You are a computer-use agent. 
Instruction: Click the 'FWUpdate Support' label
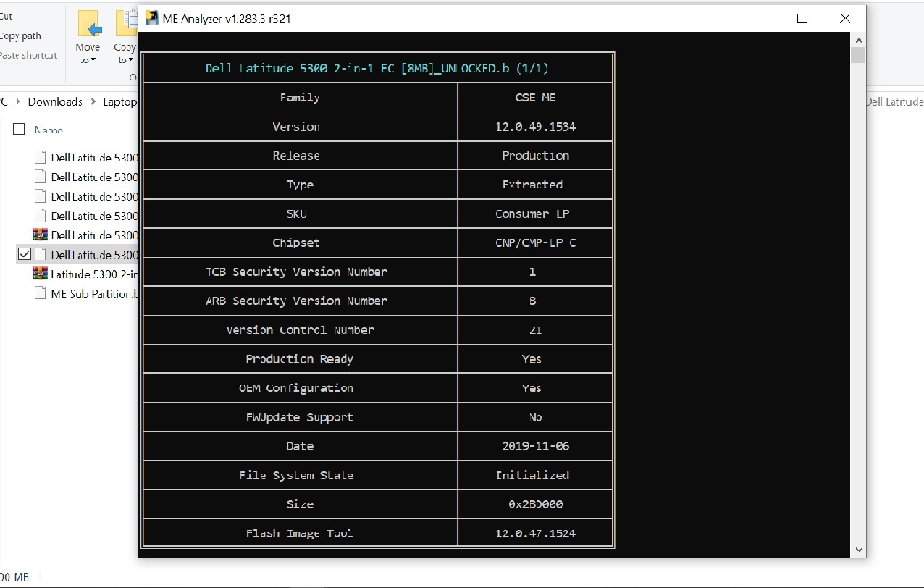pos(300,417)
